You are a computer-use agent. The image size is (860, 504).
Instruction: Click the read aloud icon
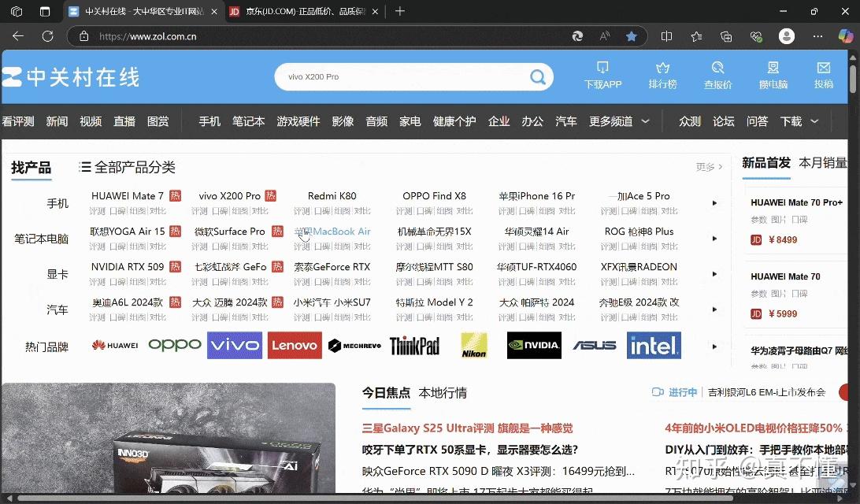click(604, 36)
